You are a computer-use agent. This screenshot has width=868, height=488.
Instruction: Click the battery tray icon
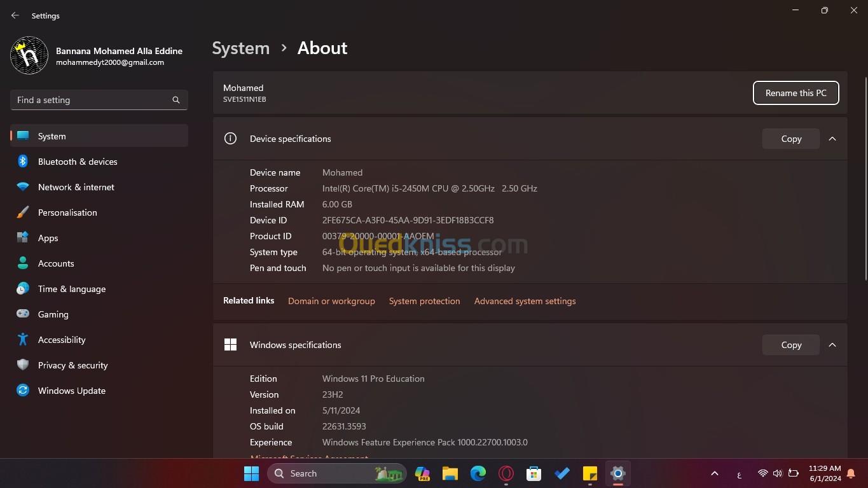tap(793, 473)
